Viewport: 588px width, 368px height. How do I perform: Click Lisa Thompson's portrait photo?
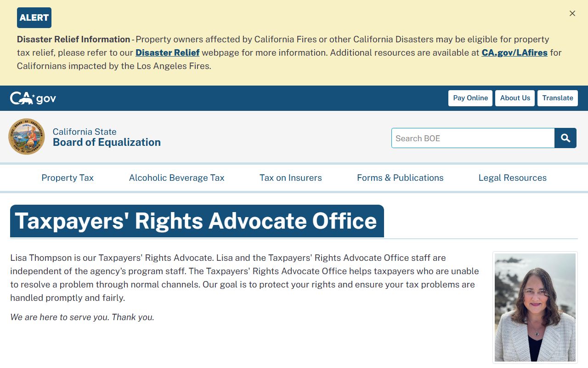pos(535,307)
